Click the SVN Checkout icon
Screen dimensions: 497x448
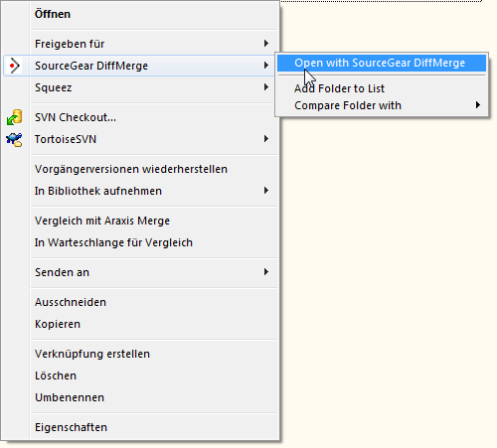(x=14, y=117)
